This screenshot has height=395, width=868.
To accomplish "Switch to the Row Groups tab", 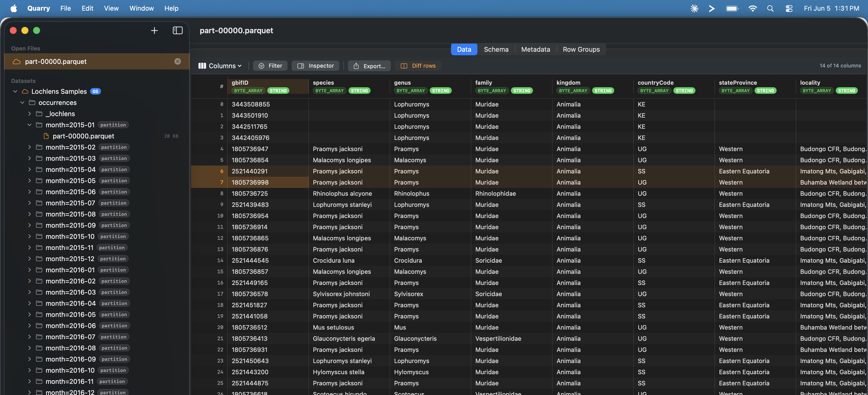I will 581,49.
